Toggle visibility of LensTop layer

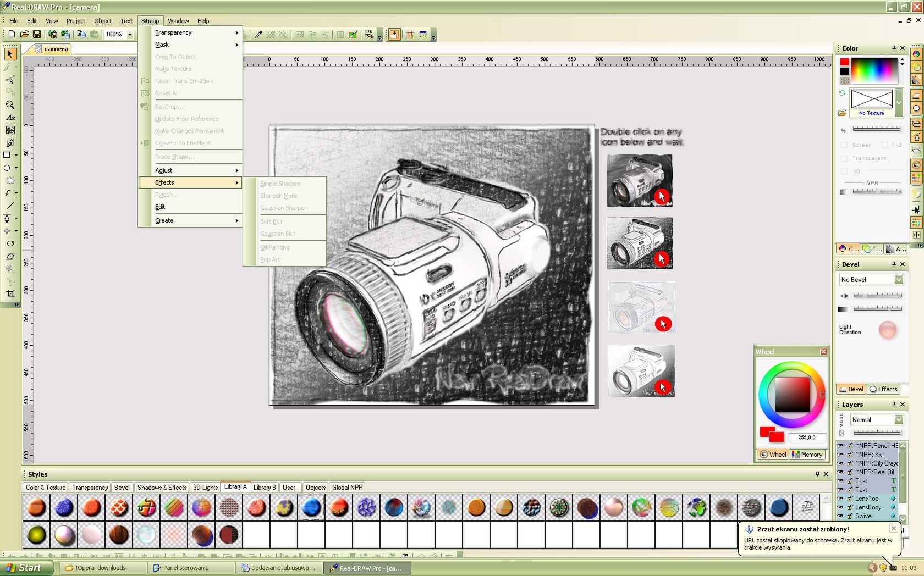pyautogui.click(x=840, y=499)
